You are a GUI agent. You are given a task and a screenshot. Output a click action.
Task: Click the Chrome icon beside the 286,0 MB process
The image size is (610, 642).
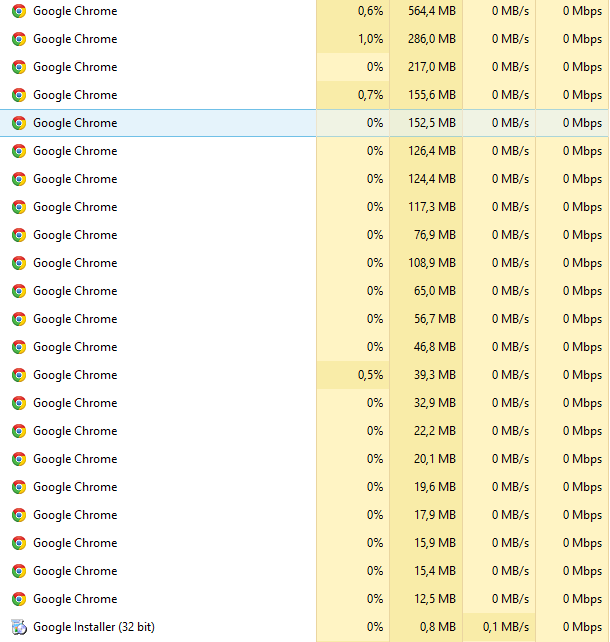click(x=19, y=39)
